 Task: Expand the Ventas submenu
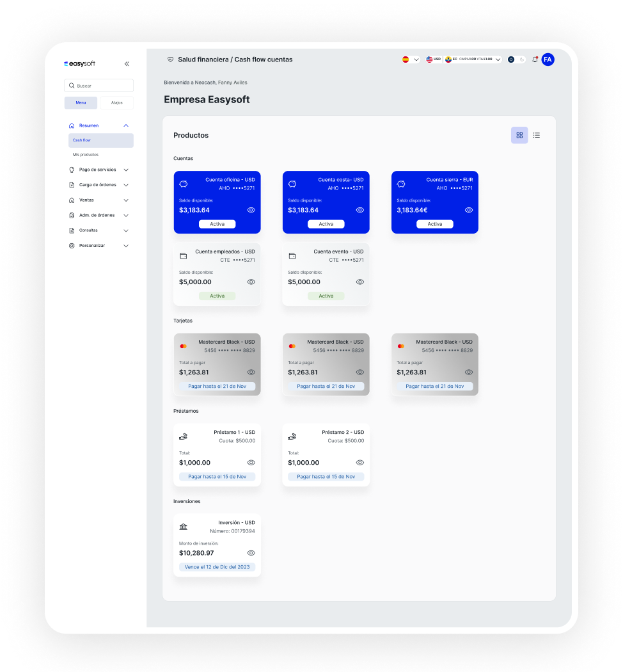tap(126, 200)
